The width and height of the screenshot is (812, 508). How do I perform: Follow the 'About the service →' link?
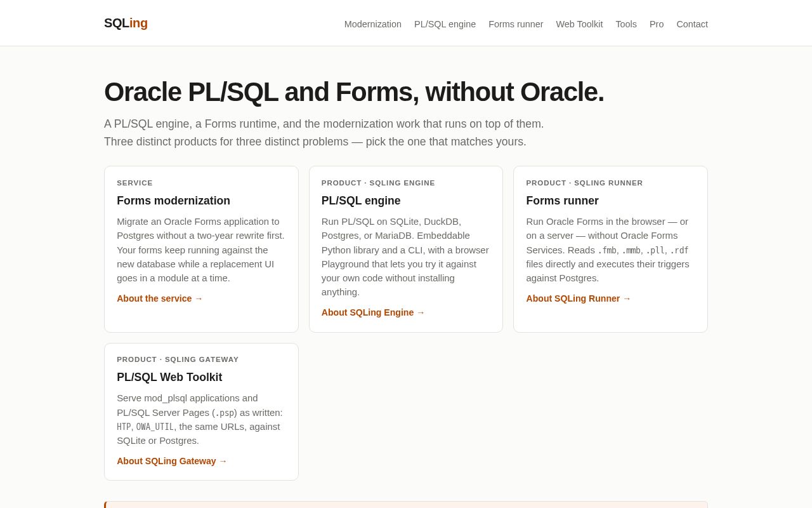[160, 298]
